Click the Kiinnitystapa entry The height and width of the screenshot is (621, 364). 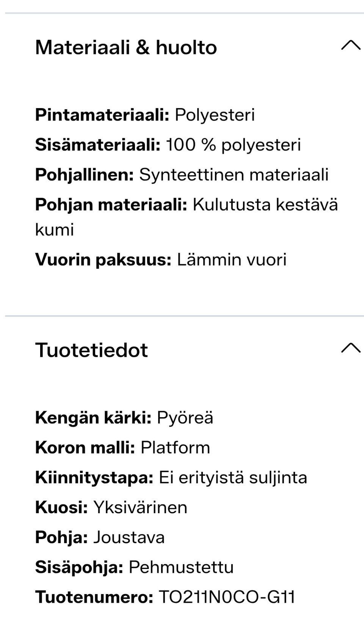[x=171, y=477]
